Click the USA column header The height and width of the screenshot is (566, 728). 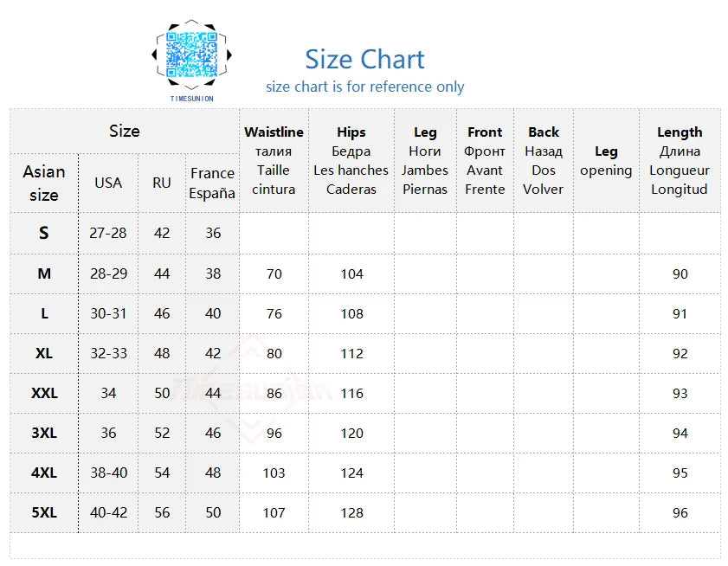click(108, 183)
